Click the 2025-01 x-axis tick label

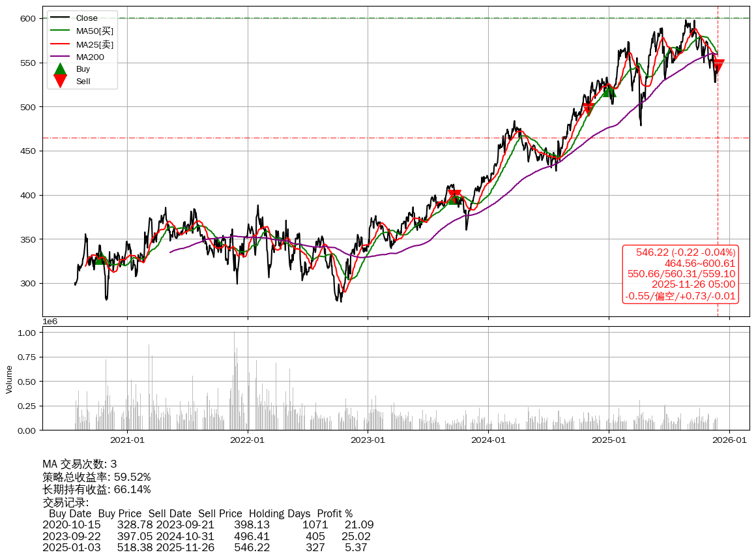609,440
